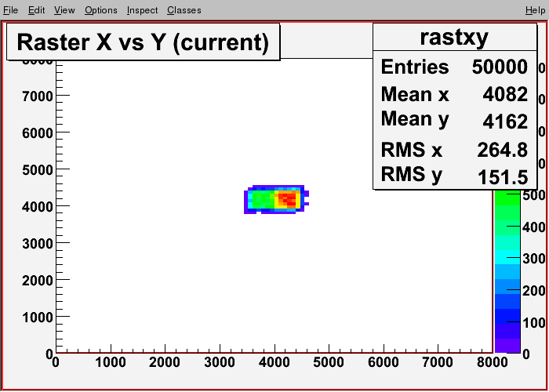The height and width of the screenshot is (392, 549).
Task: Click the Y axis label 5000
Action: coord(37,170)
